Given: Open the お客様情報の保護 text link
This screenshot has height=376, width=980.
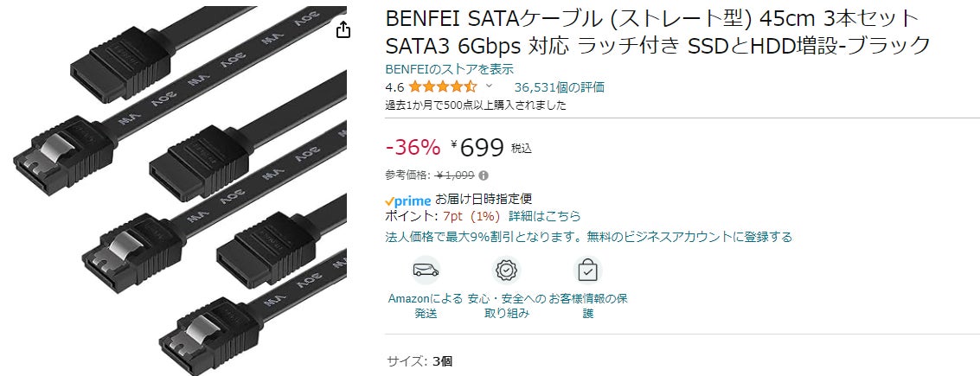Looking at the screenshot, I should click(x=588, y=306).
